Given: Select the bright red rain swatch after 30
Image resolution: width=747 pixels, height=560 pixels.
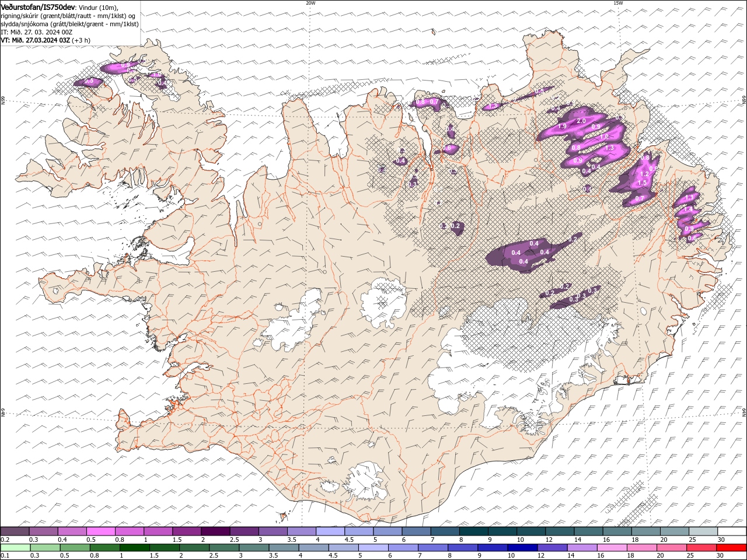Looking at the screenshot, I should point(731,548).
